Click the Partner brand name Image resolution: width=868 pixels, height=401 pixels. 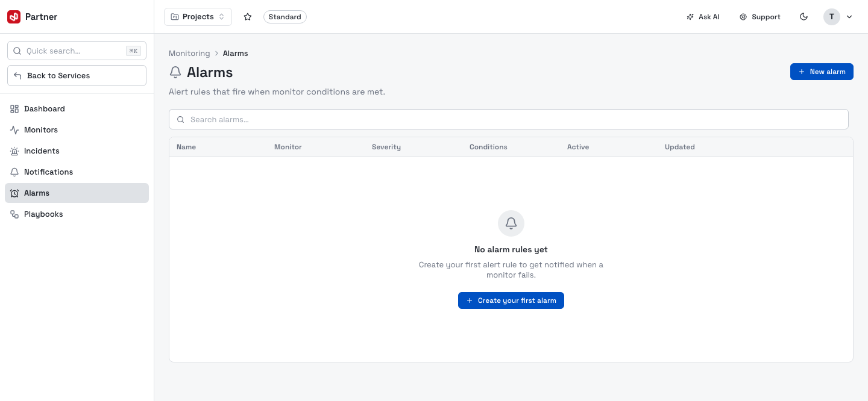pos(42,17)
